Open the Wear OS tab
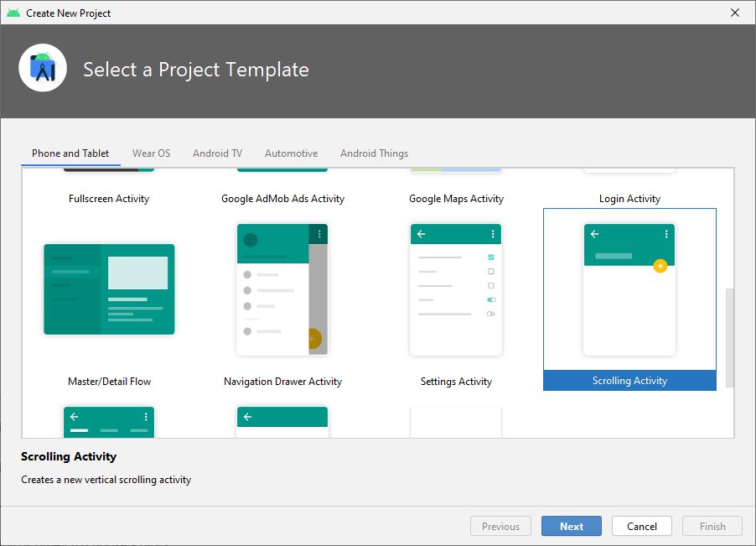 click(152, 153)
